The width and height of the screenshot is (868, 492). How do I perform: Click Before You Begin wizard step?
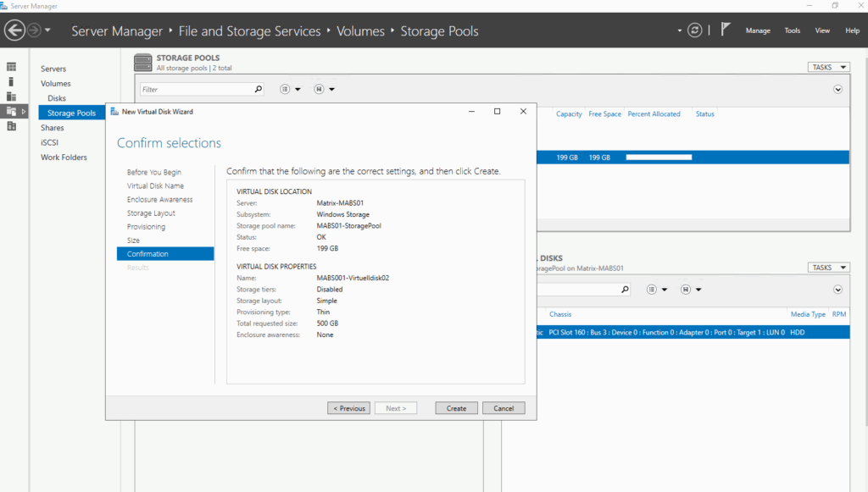pos(154,173)
